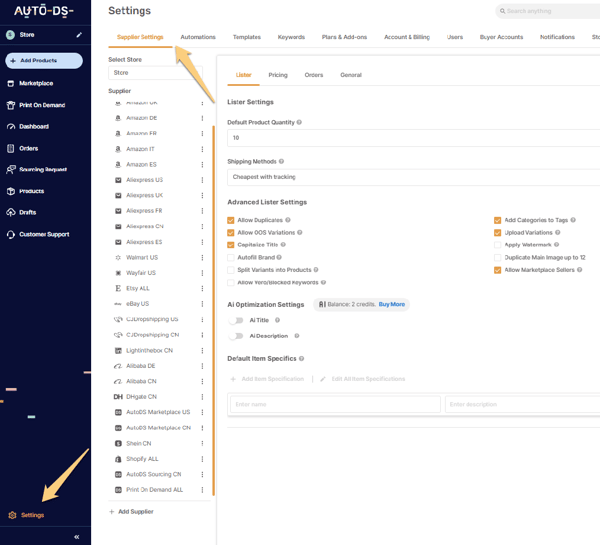Viewport: 600px width, 545px height.
Task: Select Alibaba CN supplier
Action: pos(141,382)
